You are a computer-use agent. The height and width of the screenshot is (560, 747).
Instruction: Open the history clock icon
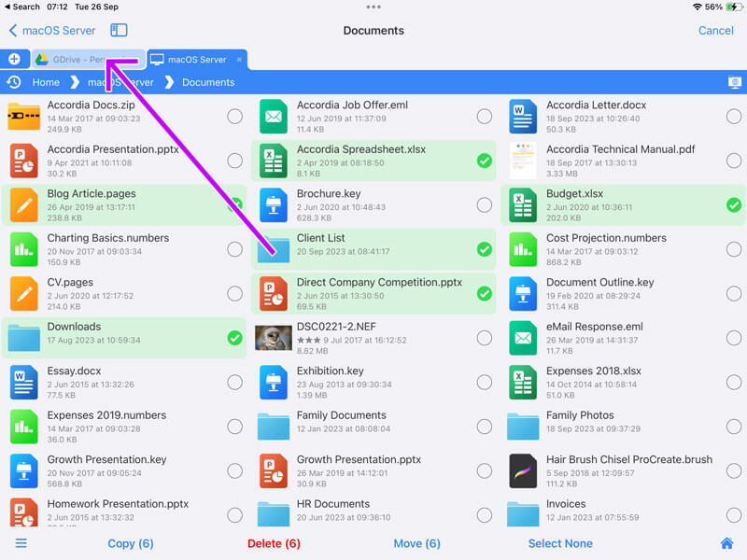click(14, 82)
